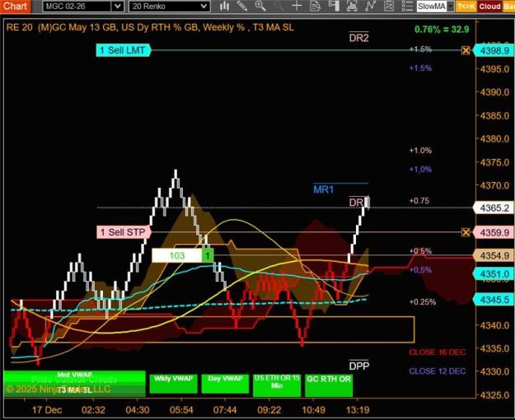The image size is (515, 420).
Task: Click the +0.25% level label
Action: [x=423, y=301]
